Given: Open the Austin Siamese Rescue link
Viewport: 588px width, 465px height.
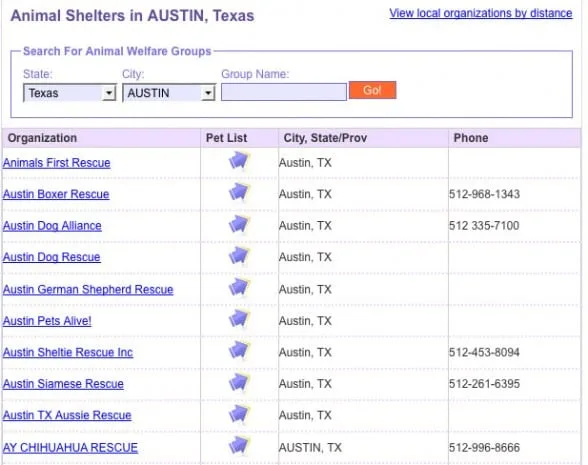Looking at the screenshot, I should (x=63, y=384).
